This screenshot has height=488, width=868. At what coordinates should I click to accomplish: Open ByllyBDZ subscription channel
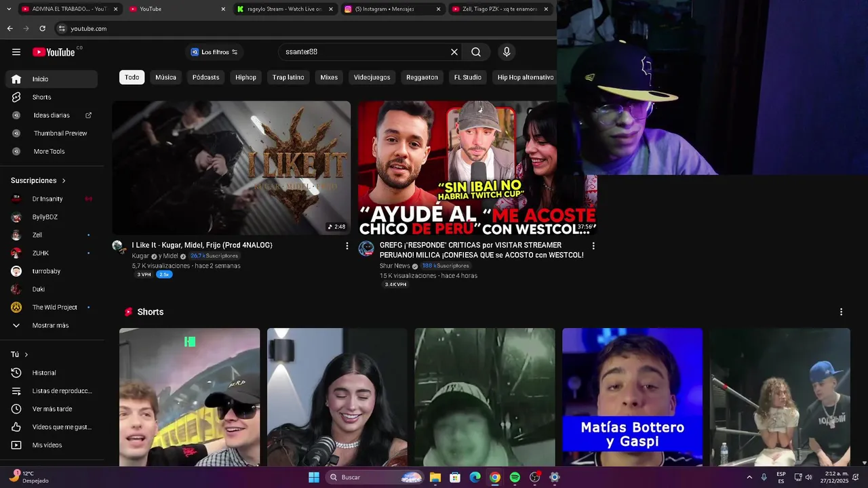coord(52,217)
